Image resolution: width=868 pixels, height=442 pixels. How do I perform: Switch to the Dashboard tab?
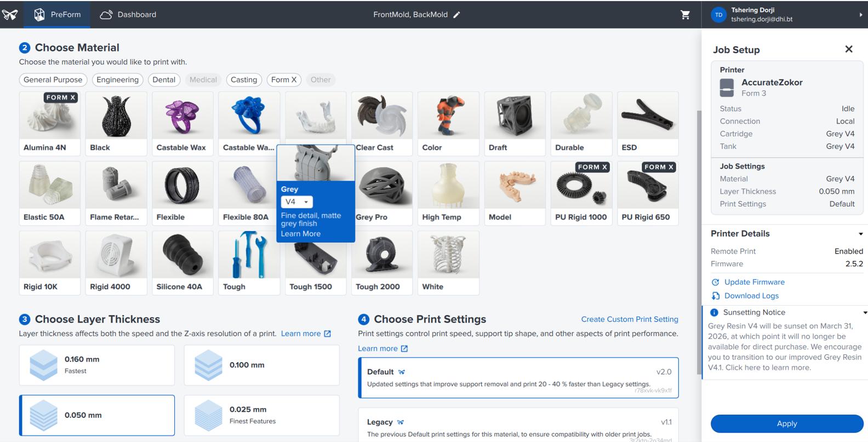(128, 14)
